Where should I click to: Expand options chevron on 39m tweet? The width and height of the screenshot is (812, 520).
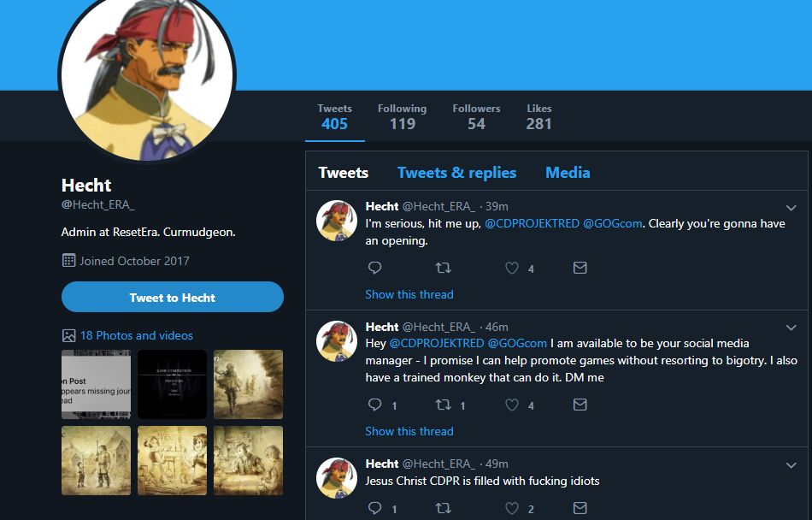tap(791, 208)
